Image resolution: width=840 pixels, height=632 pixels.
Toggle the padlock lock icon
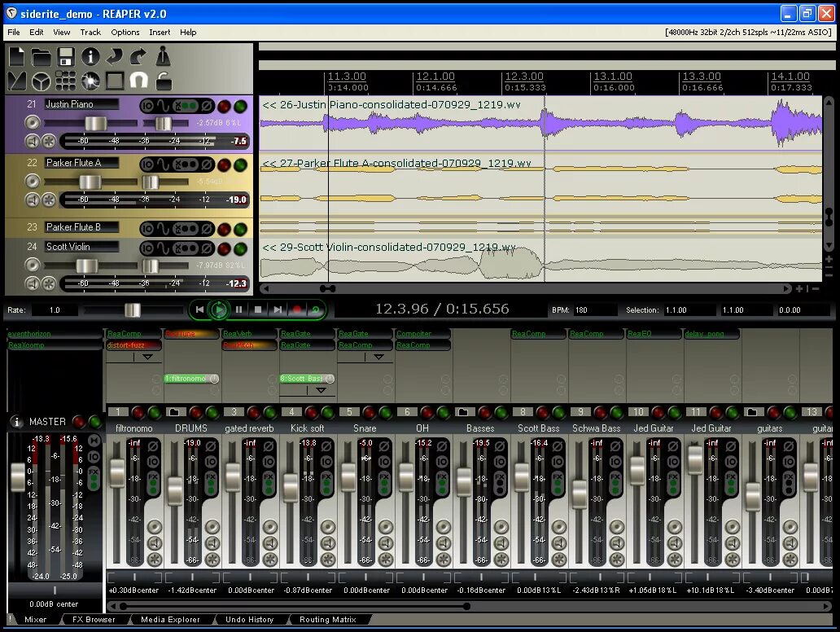point(164,81)
